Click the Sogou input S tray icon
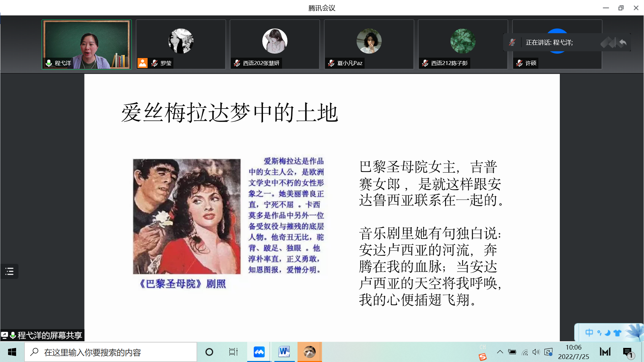Screen dimensions: 644x362 coord(483,357)
